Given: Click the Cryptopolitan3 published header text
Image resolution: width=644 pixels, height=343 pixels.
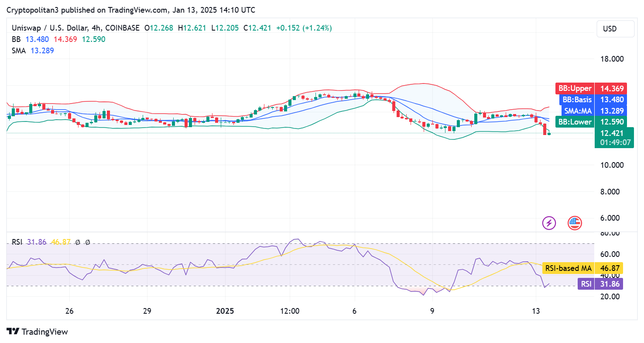Looking at the screenshot, I should [131, 10].
